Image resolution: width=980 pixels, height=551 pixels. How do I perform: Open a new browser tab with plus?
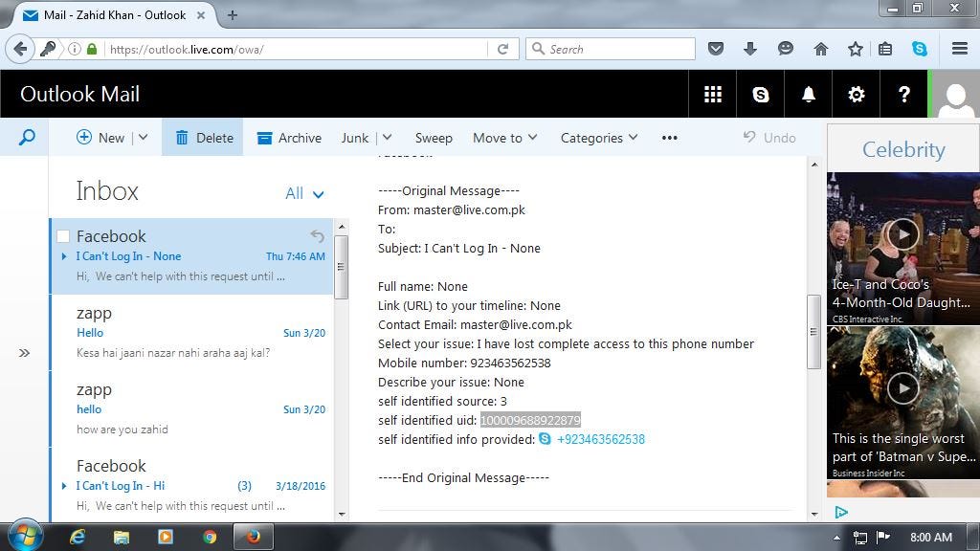[233, 15]
